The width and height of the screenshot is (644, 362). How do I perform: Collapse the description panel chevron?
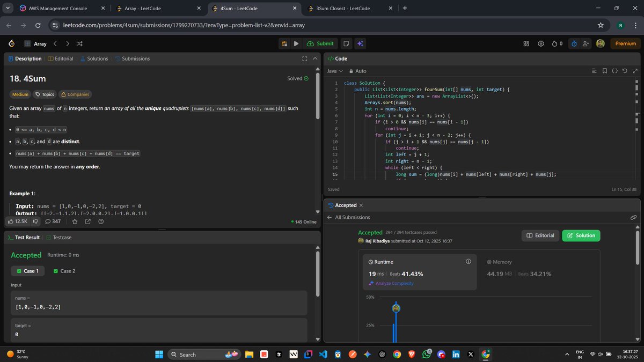[x=314, y=59]
